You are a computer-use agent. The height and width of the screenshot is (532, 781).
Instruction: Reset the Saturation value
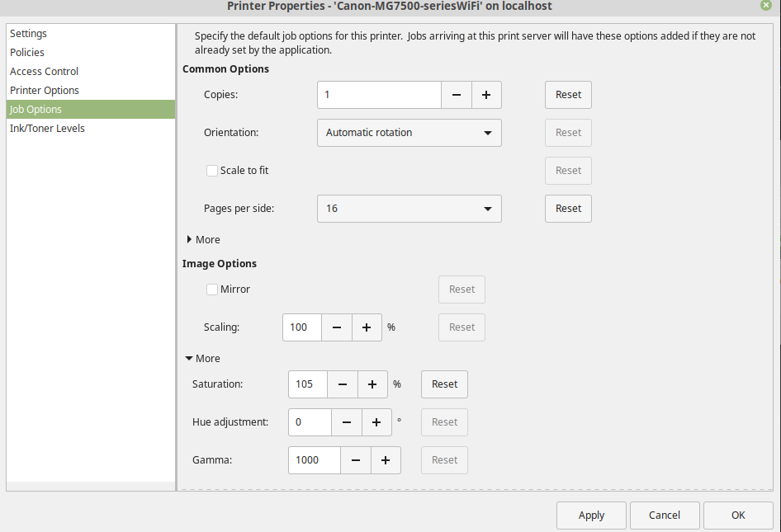click(444, 384)
